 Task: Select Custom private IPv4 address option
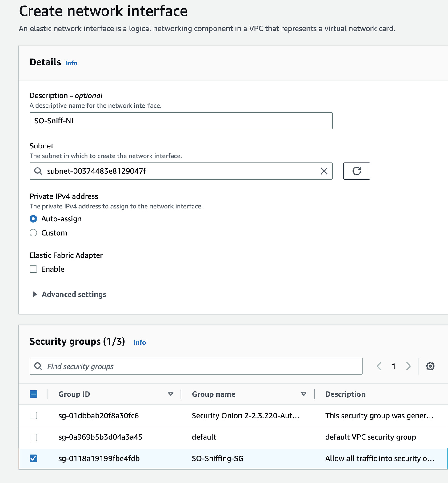33,233
